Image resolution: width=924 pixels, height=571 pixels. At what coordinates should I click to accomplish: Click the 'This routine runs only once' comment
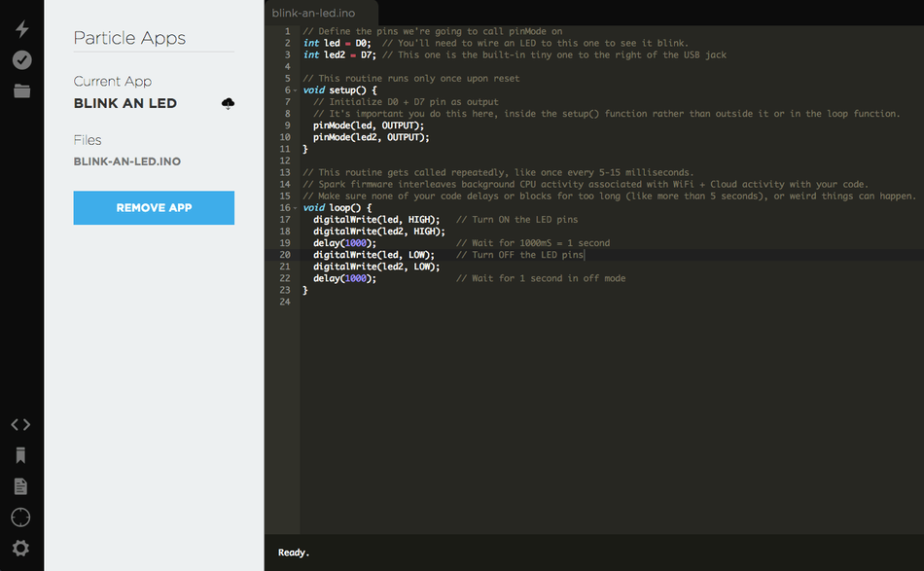click(x=411, y=79)
